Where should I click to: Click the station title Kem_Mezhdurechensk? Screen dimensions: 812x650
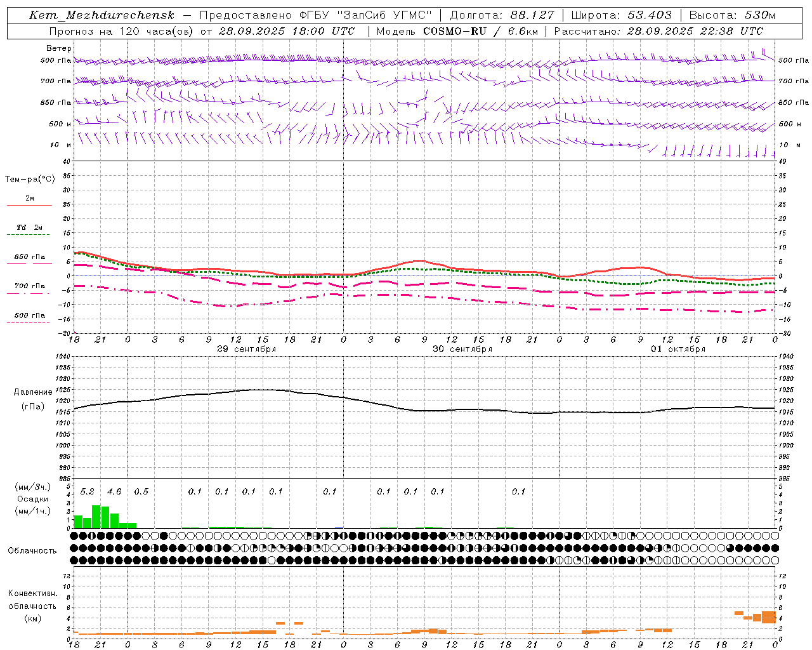point(101,15)
